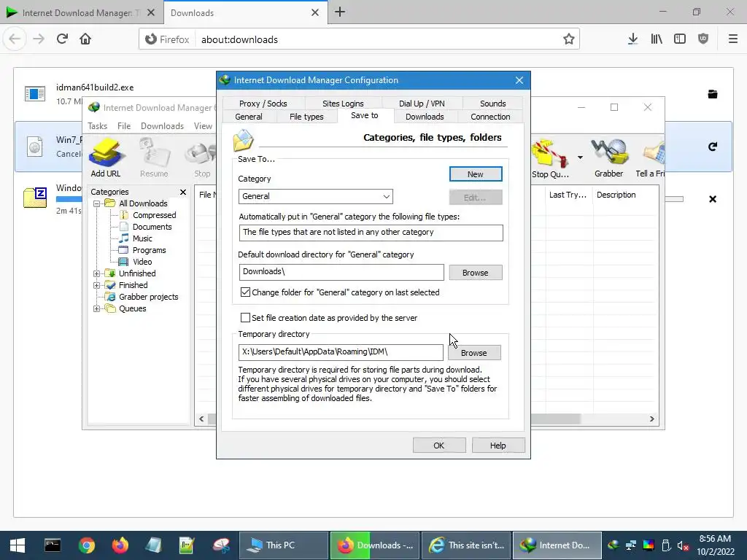Open the Category dropdown showing General
Screen dimensions: 747x560
click(x=315, y=196)
